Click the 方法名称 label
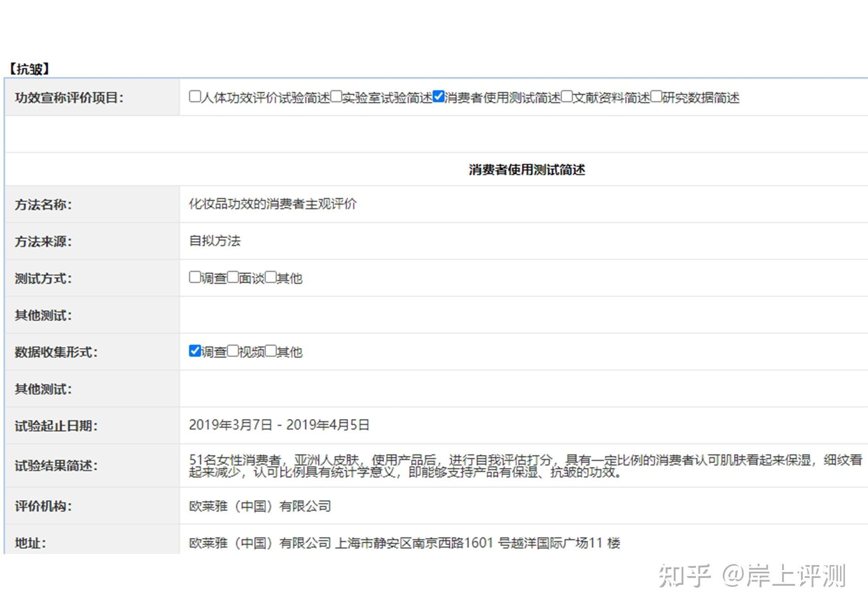The width and height of the screenshot is (868, 611). (43, 205)
